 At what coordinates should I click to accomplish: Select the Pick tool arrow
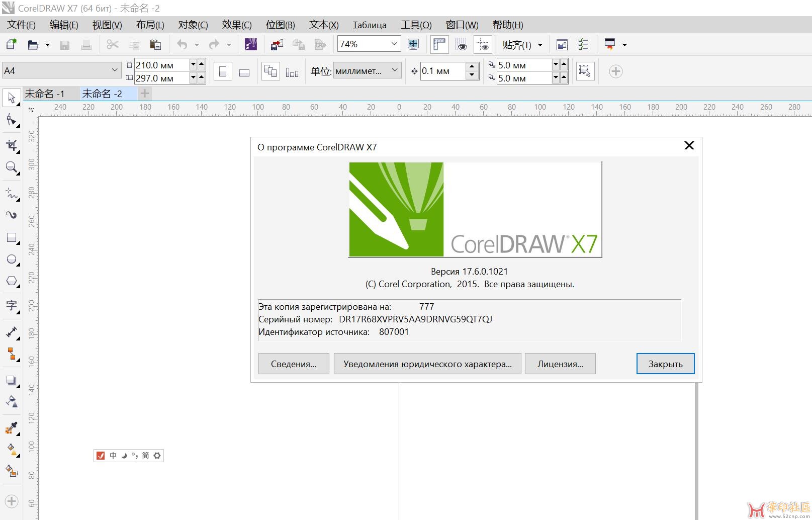point(12,98)
